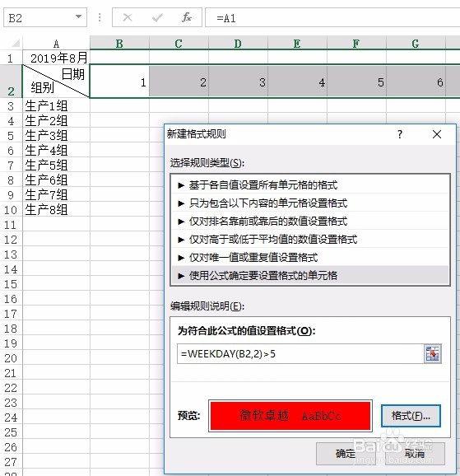This screenshot has height=476, width=460.
Task: Click cell 生产5组
Action: (x=57, y=166)
